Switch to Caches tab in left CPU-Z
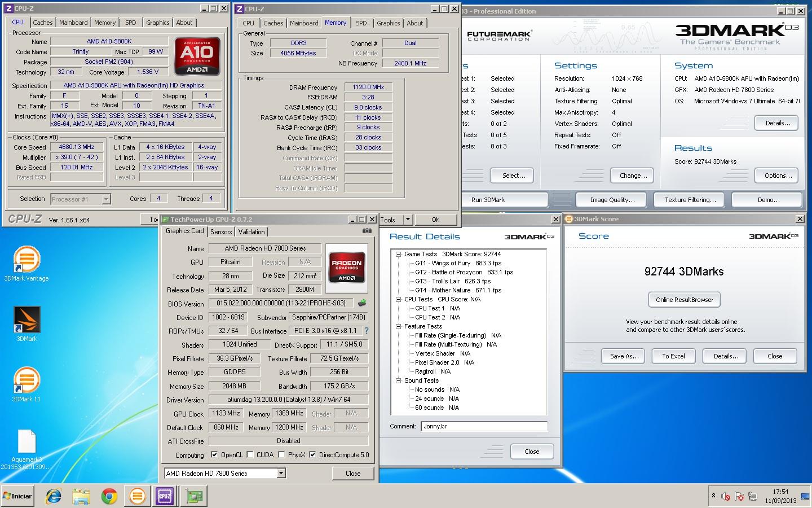 point(42,23)
